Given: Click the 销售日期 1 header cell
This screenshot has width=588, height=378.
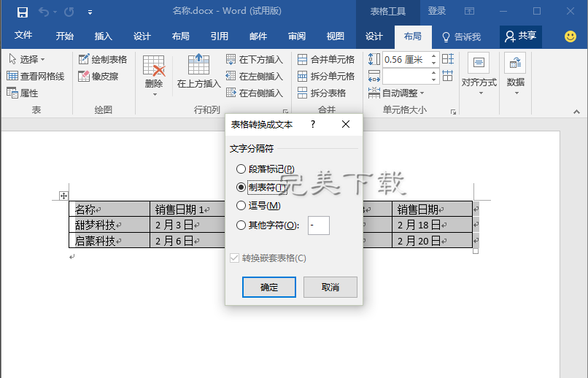Looking at the screenshot, I should [x=187, y=209].
